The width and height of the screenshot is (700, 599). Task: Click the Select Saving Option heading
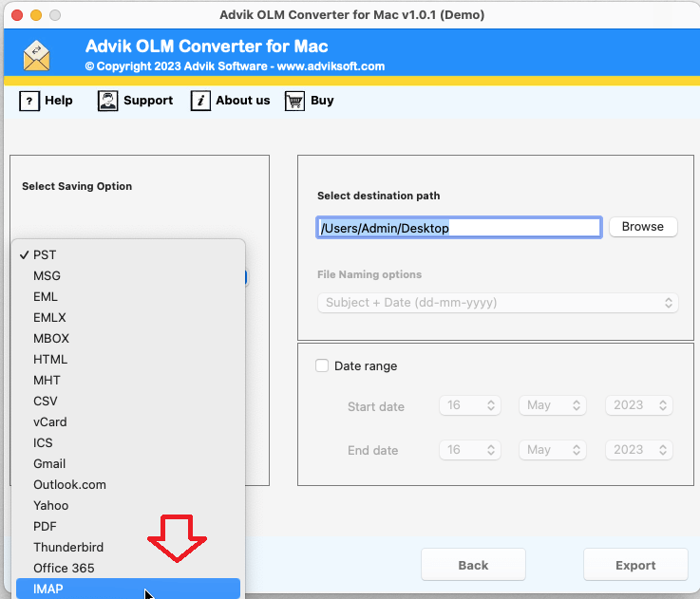77,186
